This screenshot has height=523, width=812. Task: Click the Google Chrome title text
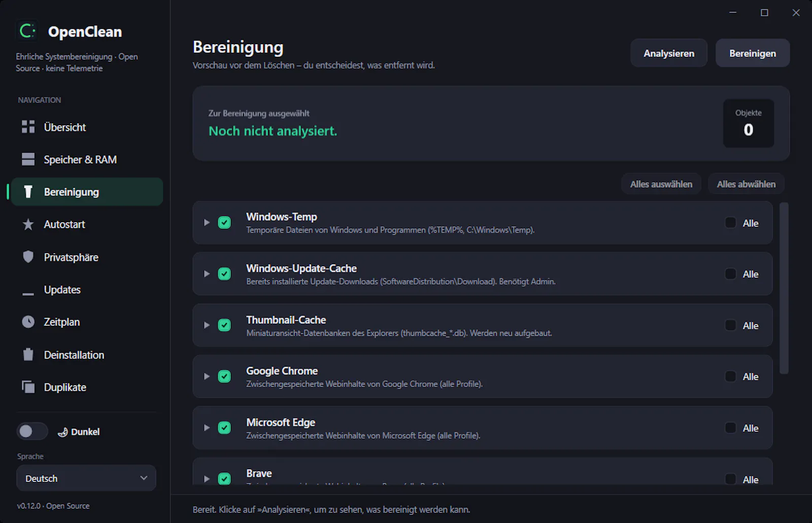click(282, 371)
